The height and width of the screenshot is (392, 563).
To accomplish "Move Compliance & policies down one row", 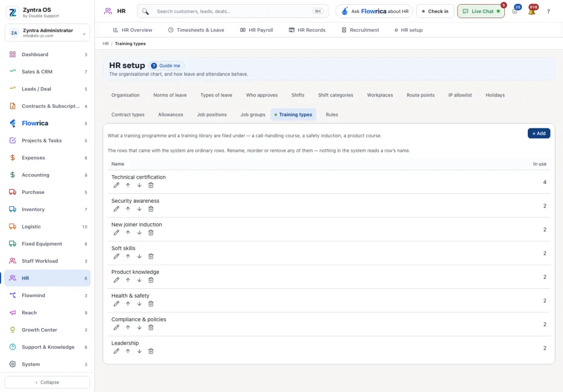I will 140,328.
